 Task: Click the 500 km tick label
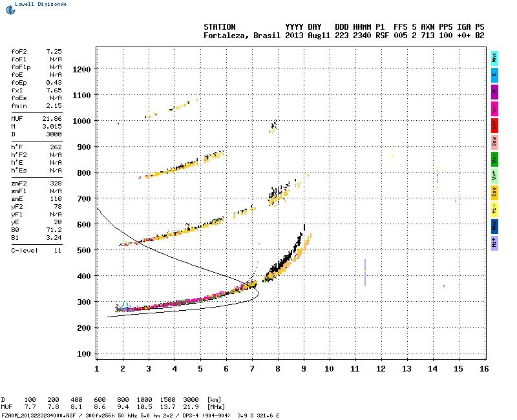tap(84, 251)
